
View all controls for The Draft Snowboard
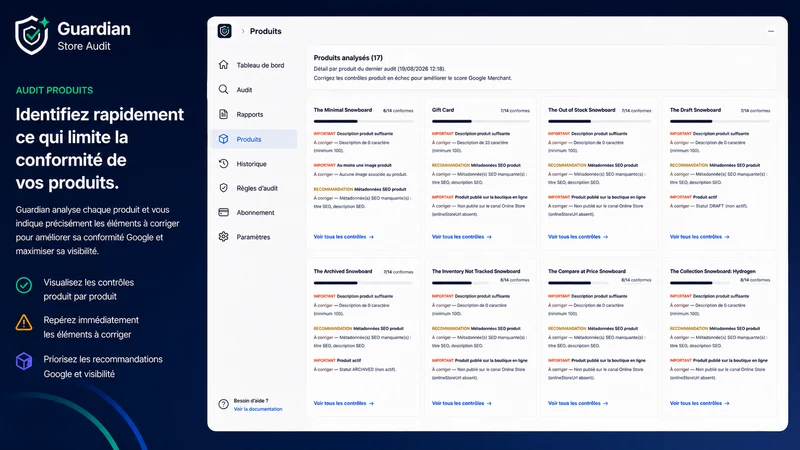[x=699, y=237]
